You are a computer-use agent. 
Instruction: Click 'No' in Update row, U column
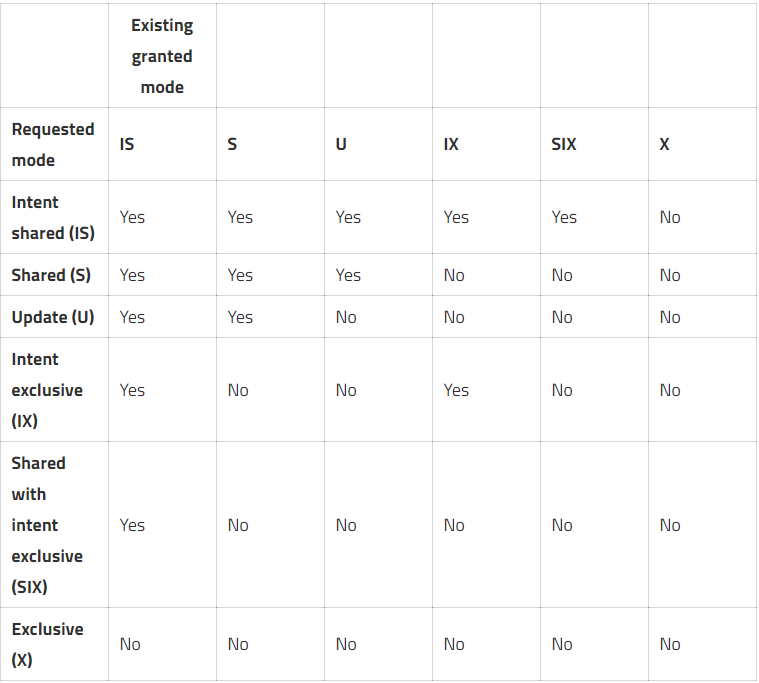coord(346,317)
